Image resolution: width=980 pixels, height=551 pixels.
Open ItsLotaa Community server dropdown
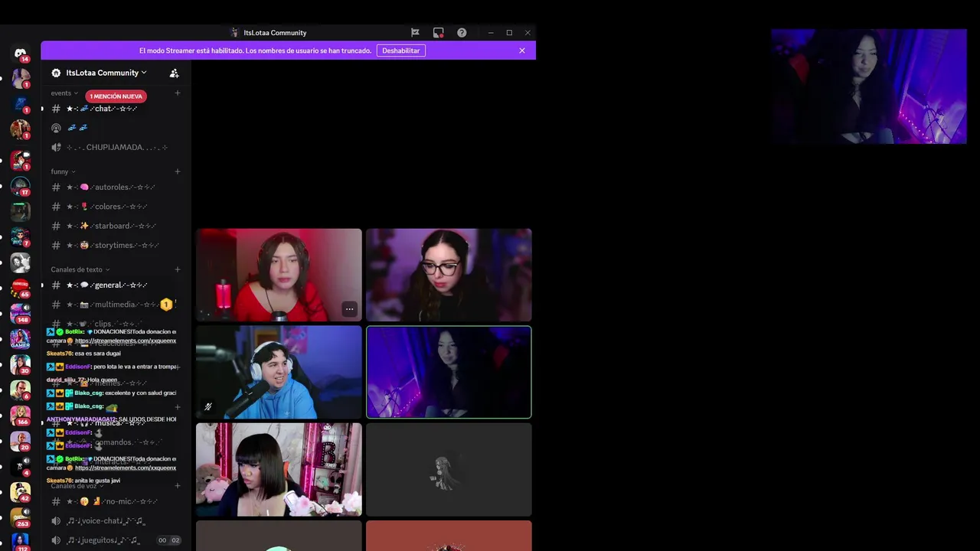pos(106,73)
